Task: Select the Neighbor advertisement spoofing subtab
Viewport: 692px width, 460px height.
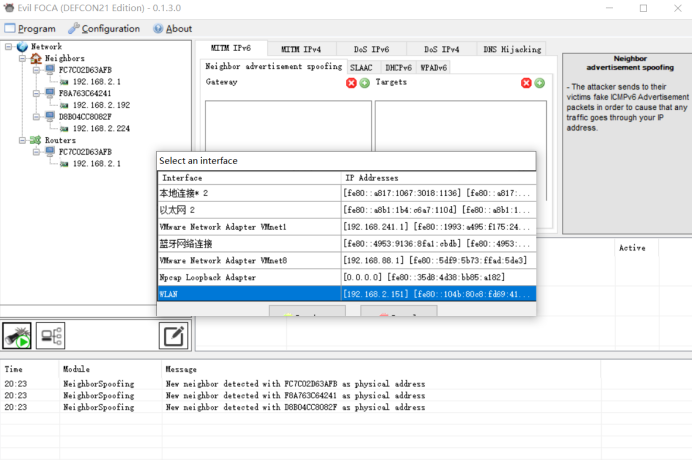Action: click(x=274, y=66)
